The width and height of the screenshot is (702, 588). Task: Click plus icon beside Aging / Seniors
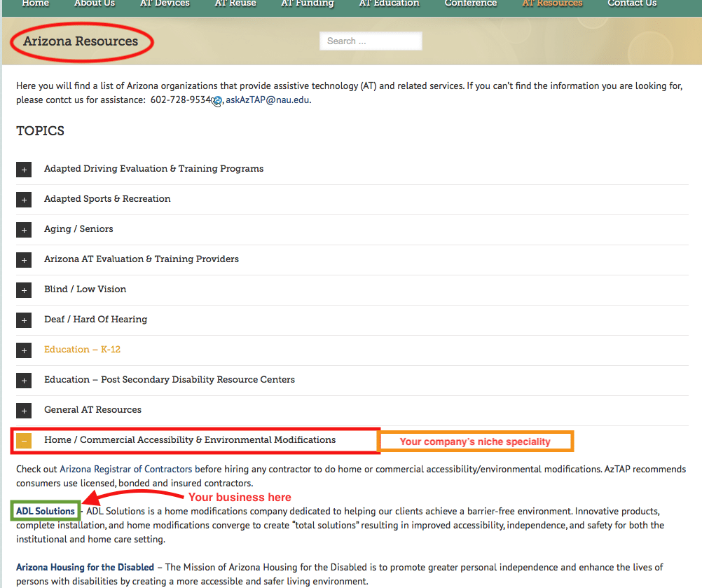pyautogui.click(x=24, y=230)
